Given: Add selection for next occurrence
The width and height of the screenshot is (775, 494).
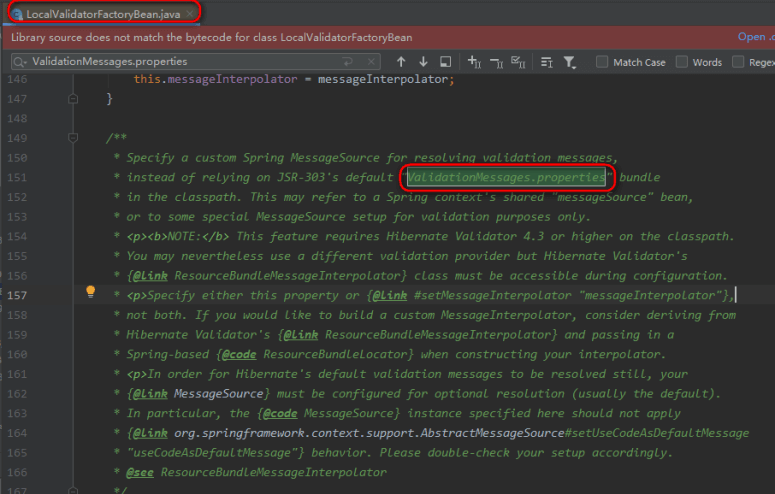Looking at the screenshot, I should coord(474,62).
